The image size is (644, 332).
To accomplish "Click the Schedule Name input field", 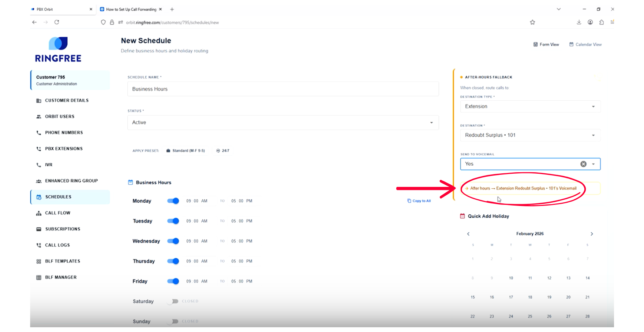I will point(283,89).
